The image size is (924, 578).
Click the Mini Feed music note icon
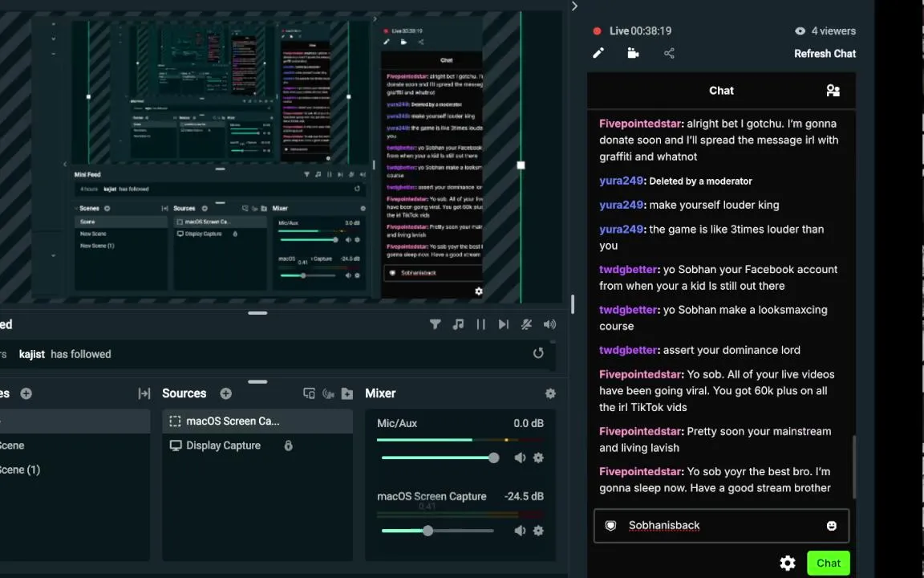pyautogui.click(x=458, y=324)
